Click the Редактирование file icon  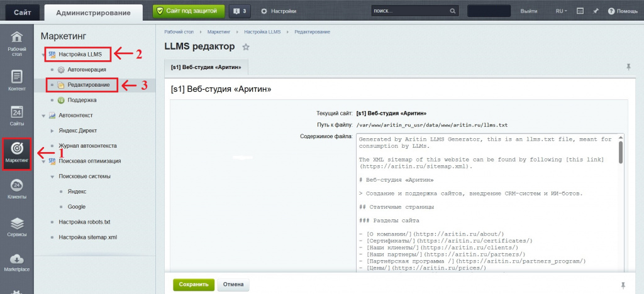coord(61,85)
